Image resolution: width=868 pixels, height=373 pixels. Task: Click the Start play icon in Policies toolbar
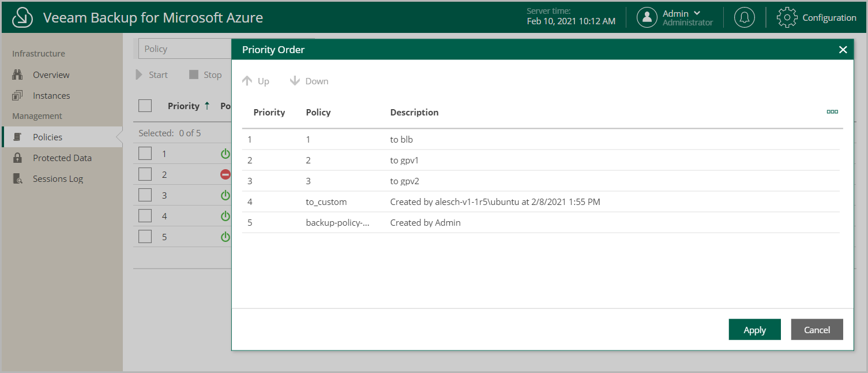[x=138, y=74]
